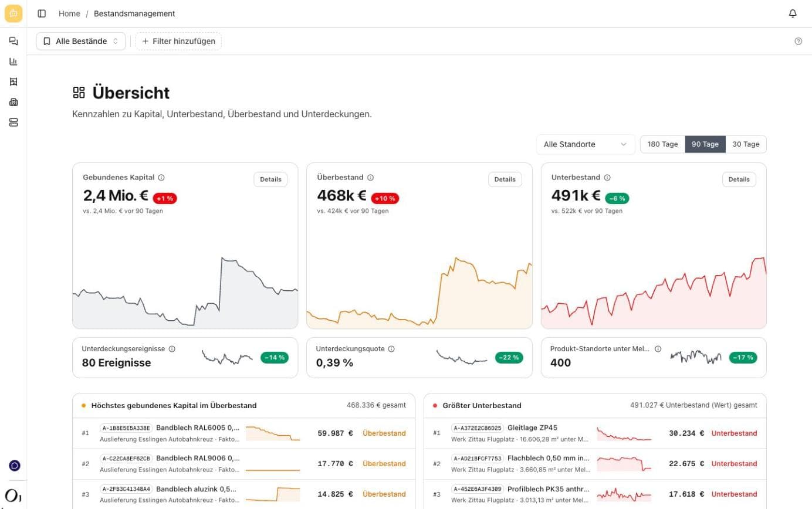Open the Alle Bestände view selector
The width and height of the screenshot is (812, 509).
81,41
